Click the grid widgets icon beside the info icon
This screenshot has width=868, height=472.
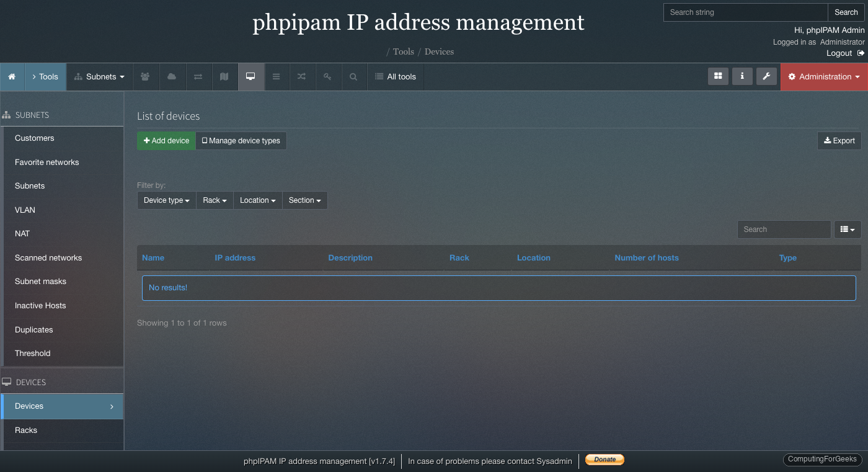click(718, 76)
